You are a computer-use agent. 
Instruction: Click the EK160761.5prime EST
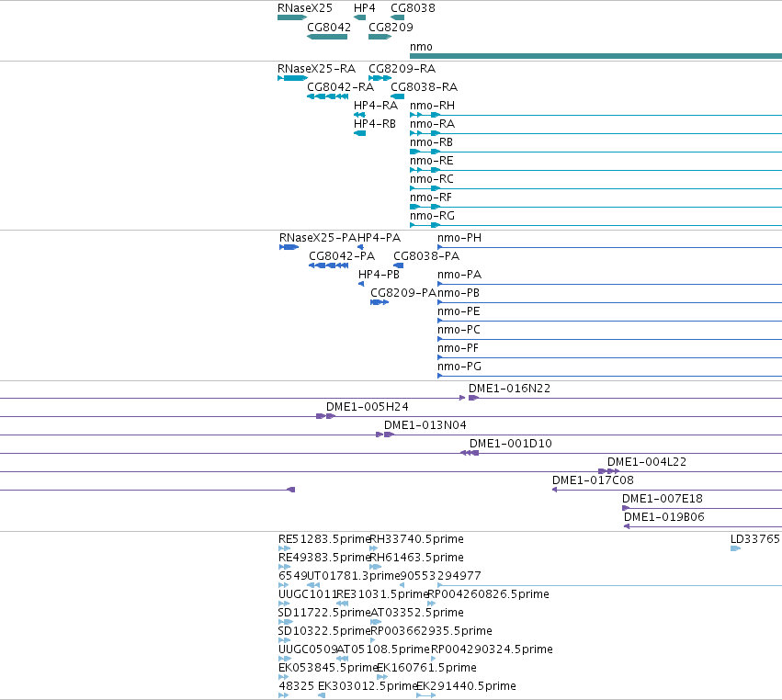[x=382, y=678]
